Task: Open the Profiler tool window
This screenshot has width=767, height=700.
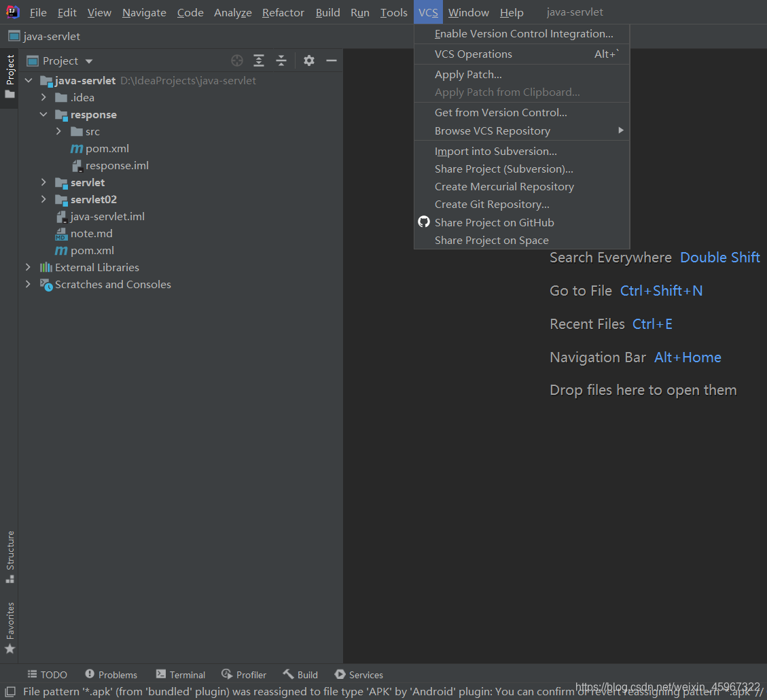Action: [x=244, y=675]
